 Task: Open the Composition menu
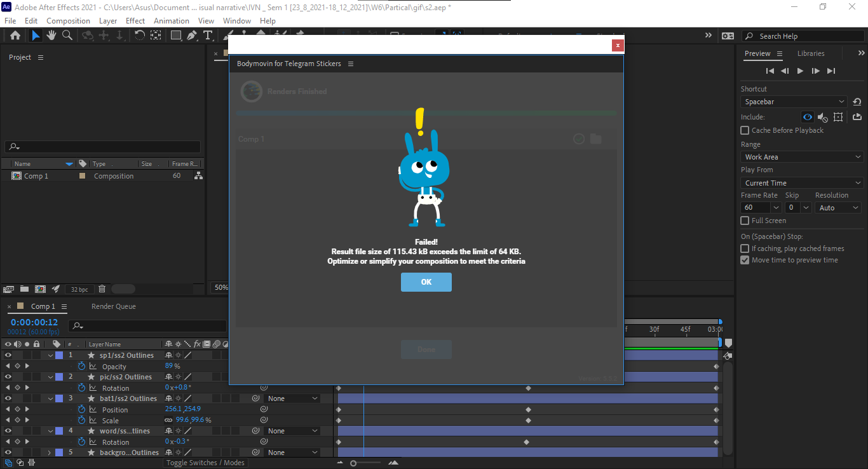[x=68, y=21]
